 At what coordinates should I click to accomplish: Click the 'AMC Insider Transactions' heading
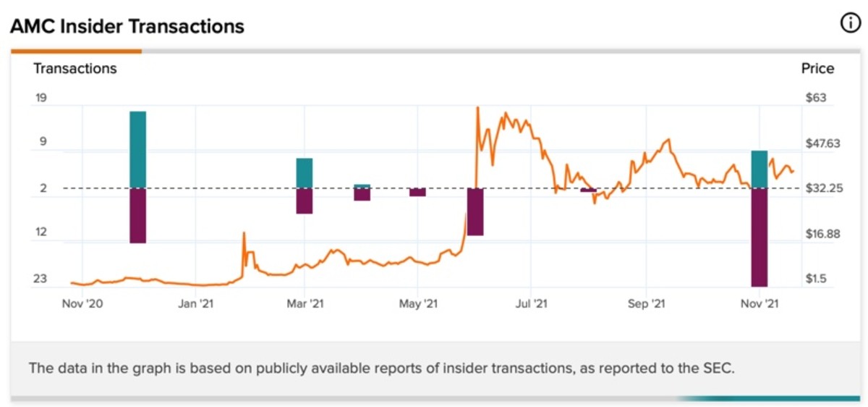click(x=127, y=27)
